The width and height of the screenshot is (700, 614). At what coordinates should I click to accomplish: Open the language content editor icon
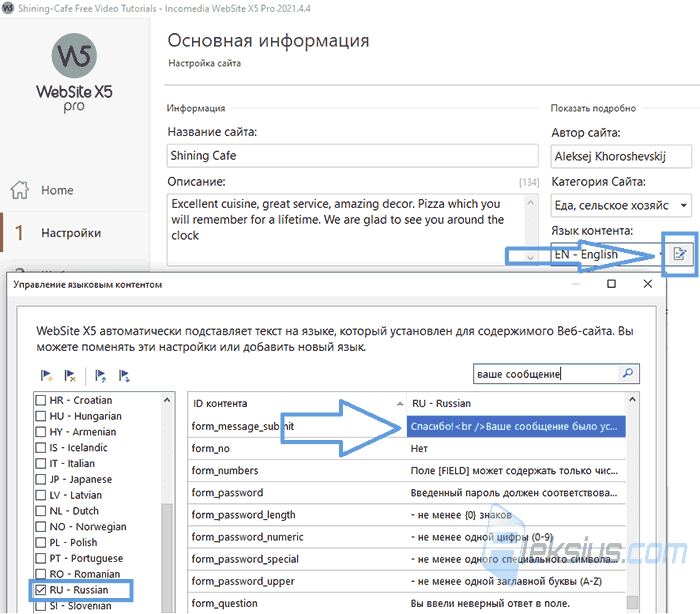pyautogui.click(x=680, y=254)
